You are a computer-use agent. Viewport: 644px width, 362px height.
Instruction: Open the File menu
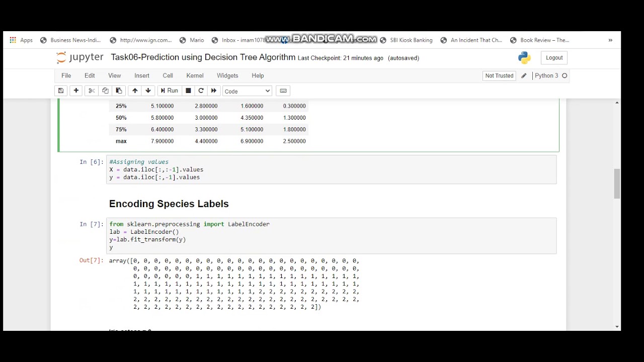point(66,76)
